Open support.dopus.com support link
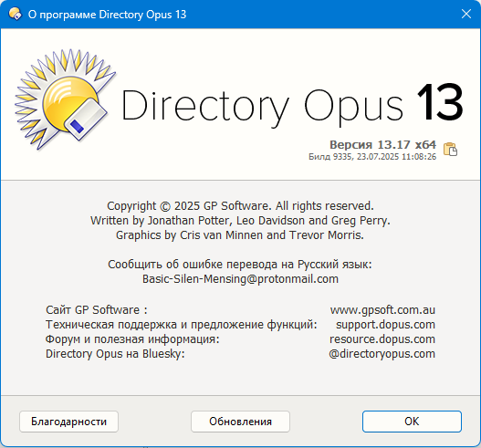The width and height of the screenshot is (481, 448). pos(385,325)
